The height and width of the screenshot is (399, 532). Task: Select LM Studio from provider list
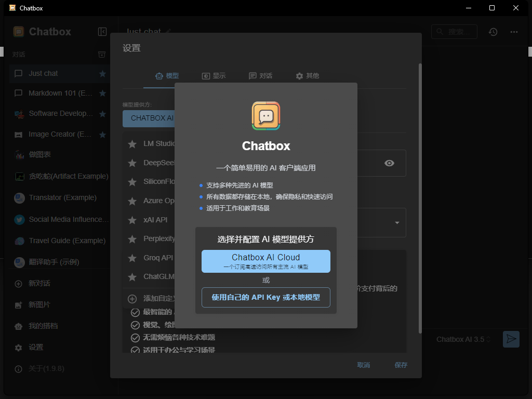point(149,143)
